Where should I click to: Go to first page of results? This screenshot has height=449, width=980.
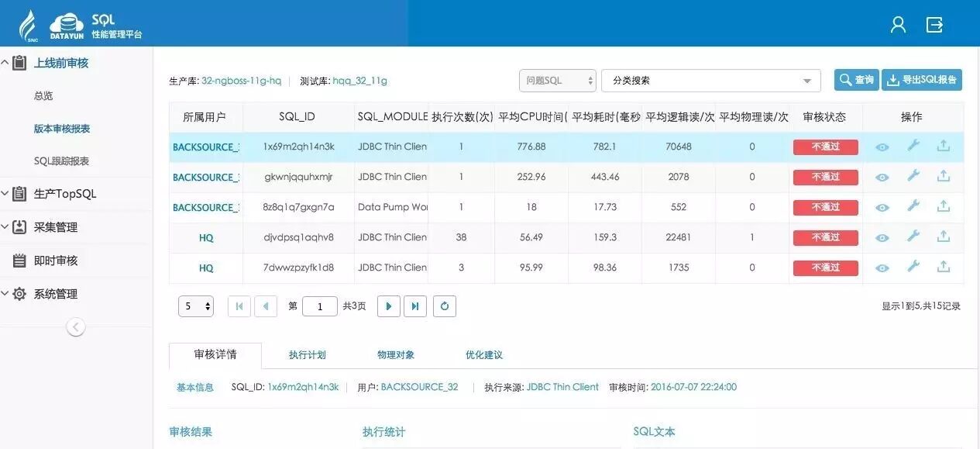[x=239, y=306]
